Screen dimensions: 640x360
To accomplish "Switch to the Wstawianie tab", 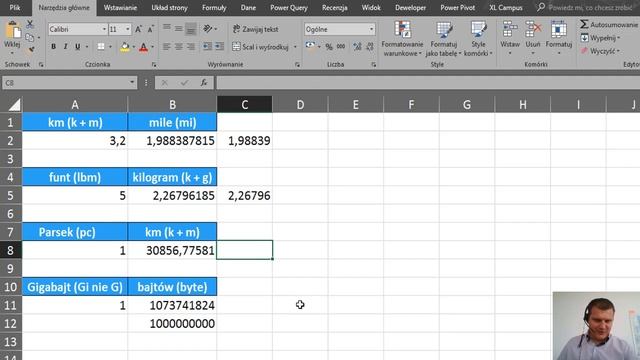I will coord(120,7).
